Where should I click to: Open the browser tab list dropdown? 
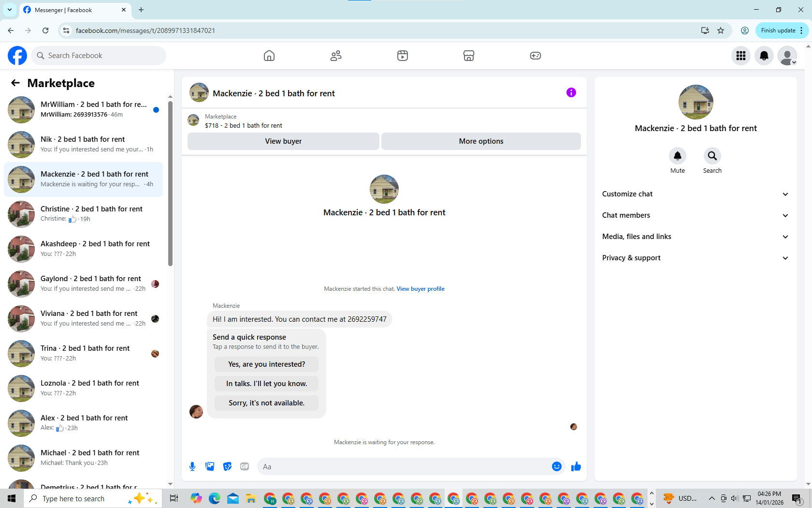10,10
